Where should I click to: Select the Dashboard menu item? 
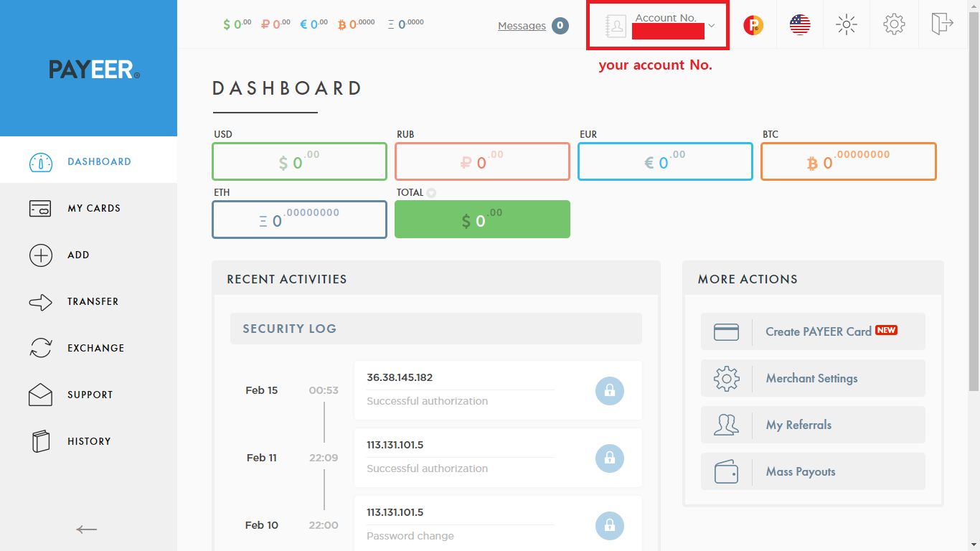click(x=88, y=161)
